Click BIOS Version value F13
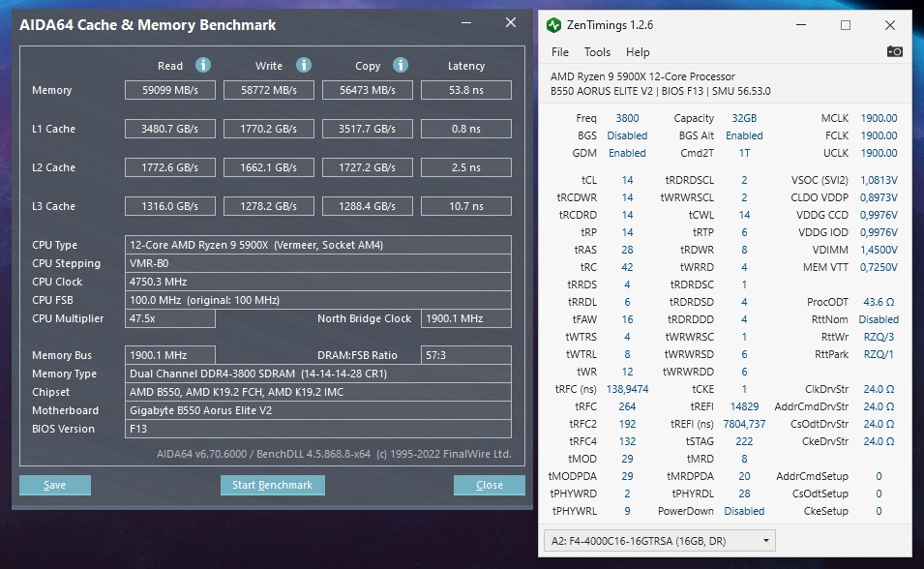This screenshot has width=924, height=569. coord(318,428)
